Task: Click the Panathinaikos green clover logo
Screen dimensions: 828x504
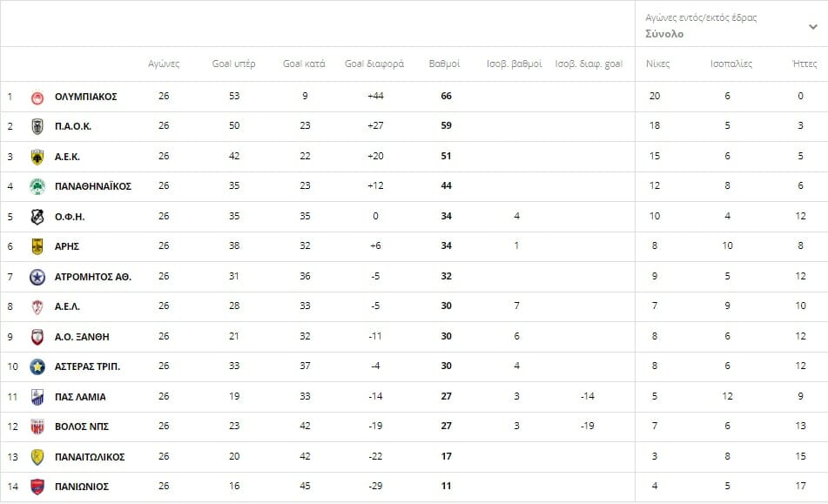Action: coord(37,186)
